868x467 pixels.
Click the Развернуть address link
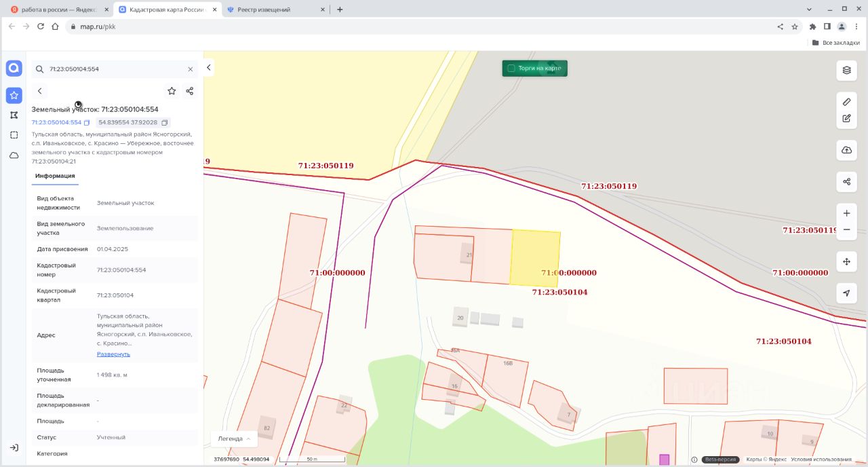click(113, 354)
